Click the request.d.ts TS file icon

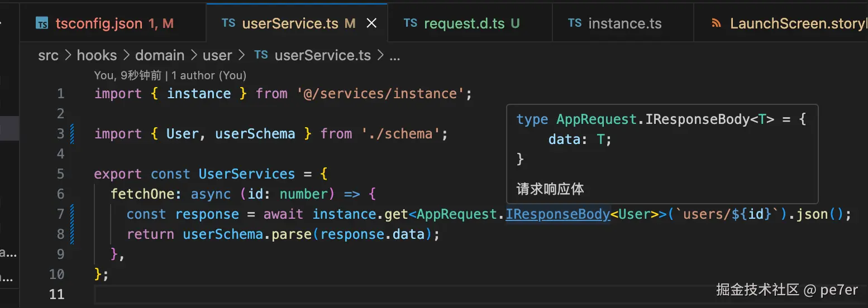point(411,23)
